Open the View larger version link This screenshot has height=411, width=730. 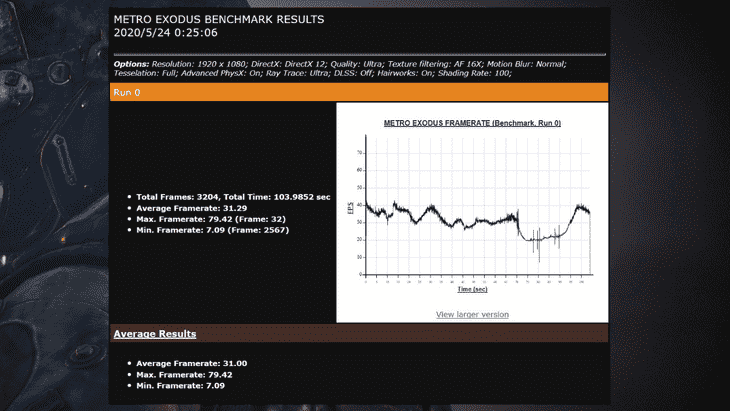point(472,315)
